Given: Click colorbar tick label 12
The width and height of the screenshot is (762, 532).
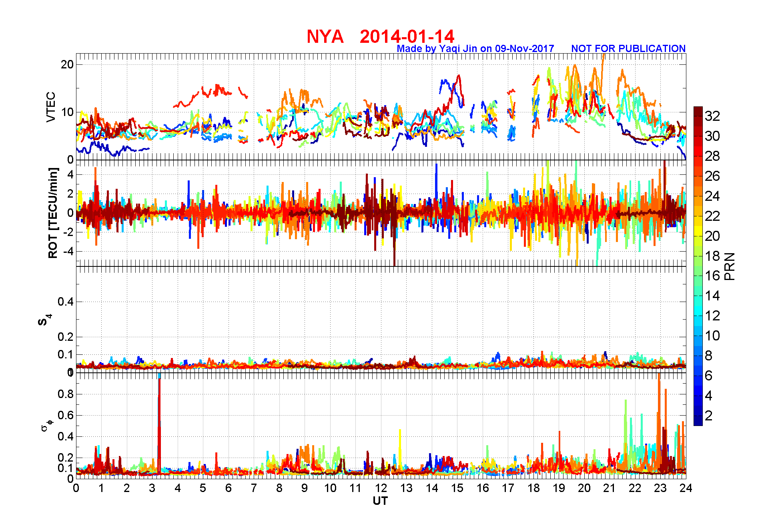Looking at the screenshot, I should tap(712, 316).
